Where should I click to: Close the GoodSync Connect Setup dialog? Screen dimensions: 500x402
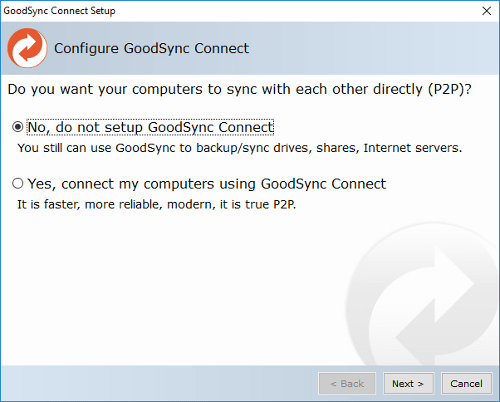tap(487, 11)
